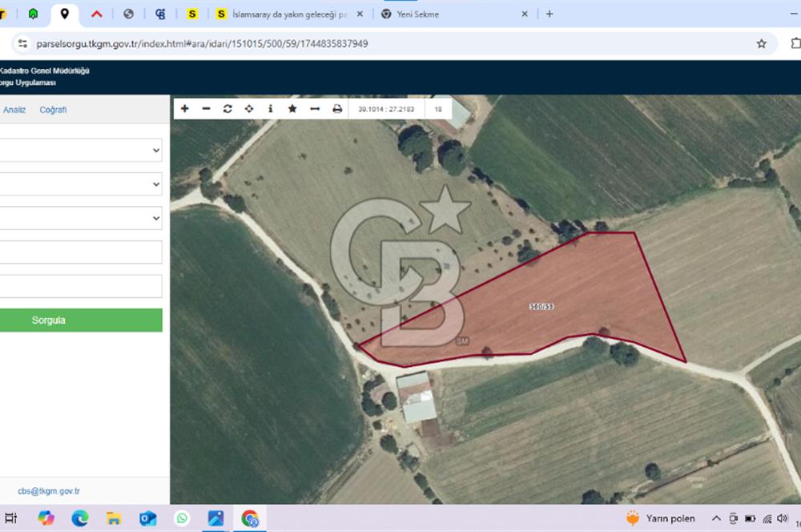Add parcel to favorites with star icon
Screen dimensions: 801x532
click(x=292, y=108)
